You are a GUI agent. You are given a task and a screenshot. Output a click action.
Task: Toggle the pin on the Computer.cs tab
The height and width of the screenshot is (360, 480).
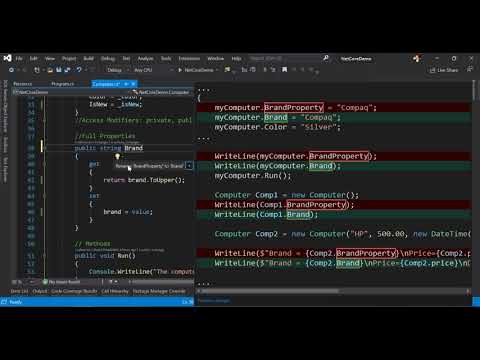pos(126,84)
